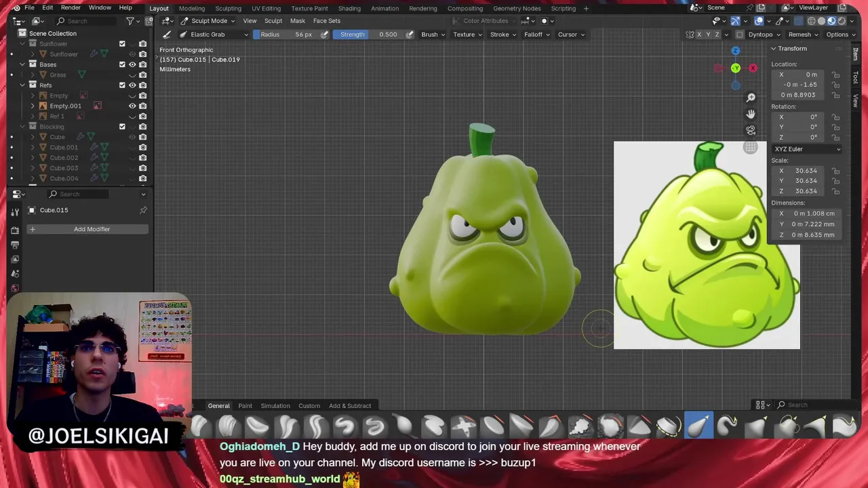Screen dimensions: 868x488
Task: Click the Empty.001 image data icon
Action: (98, 106)
